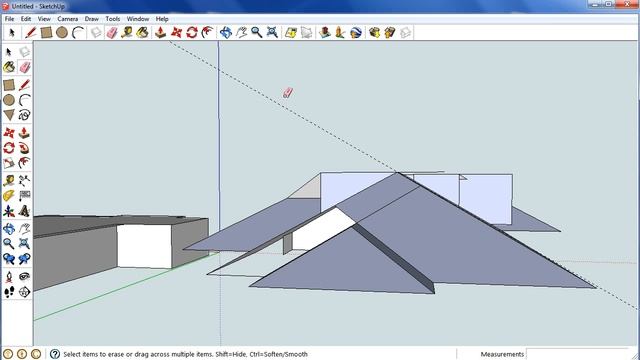Activate Pan hand in the left toolset

(24, 229)
